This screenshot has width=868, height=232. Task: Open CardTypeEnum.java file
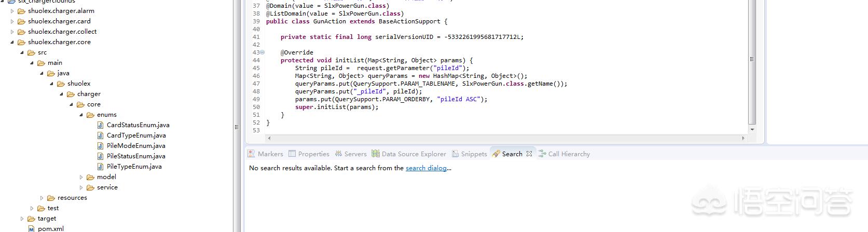tap(136, 135)
